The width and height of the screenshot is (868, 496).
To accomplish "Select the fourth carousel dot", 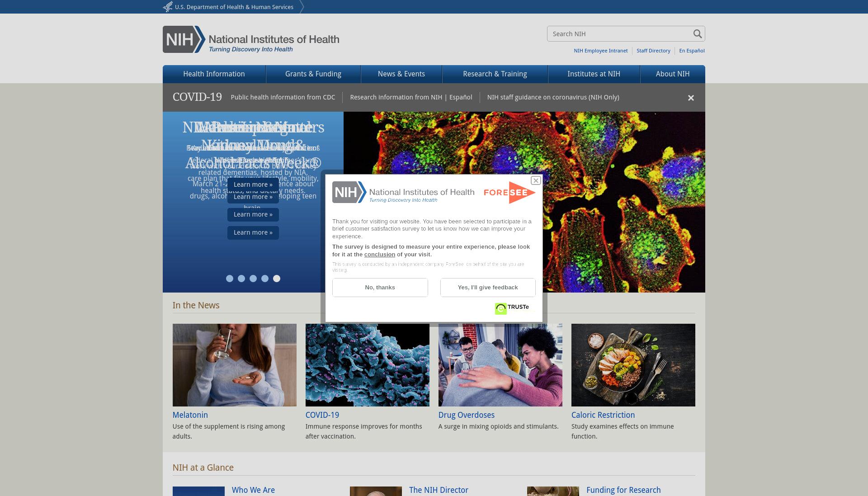I will click(x=265, y=279).
